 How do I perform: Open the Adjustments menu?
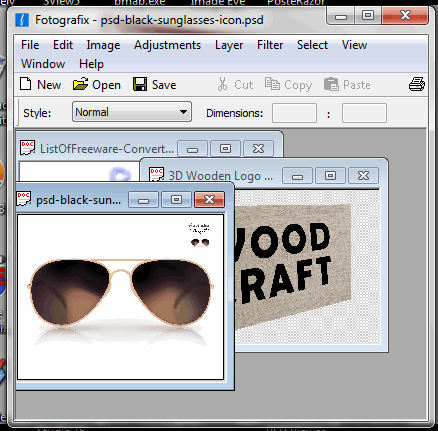(167, 45)
